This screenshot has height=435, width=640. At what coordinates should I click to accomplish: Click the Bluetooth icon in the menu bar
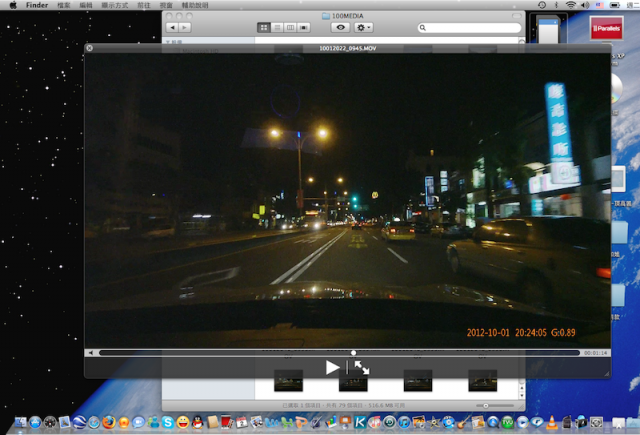click(556, 5)
